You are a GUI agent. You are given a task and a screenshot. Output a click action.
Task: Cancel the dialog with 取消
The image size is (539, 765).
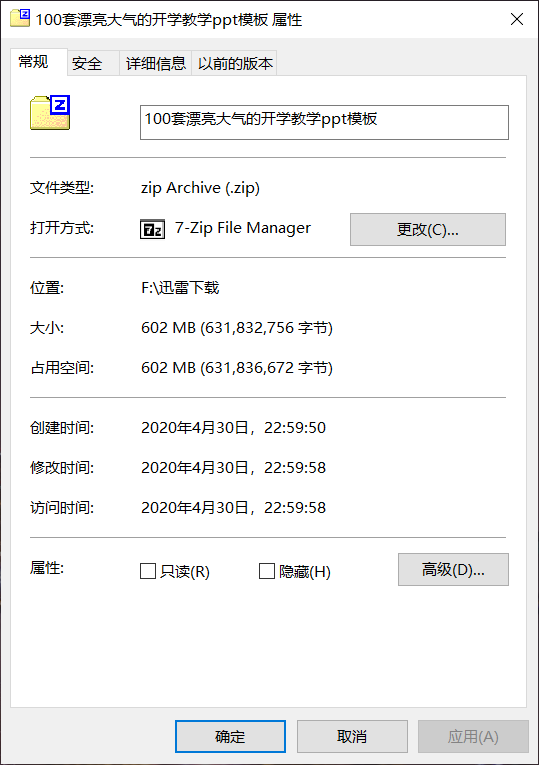(352, 736)
